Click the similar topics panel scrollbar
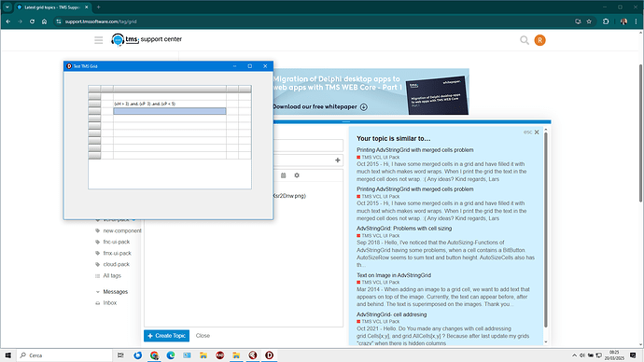The image size is (644, 362). pos(546,230)
